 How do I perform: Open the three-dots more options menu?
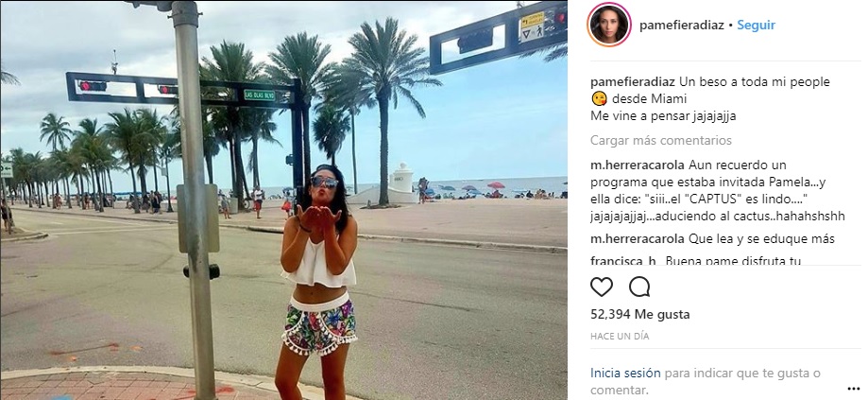(854, 389)
